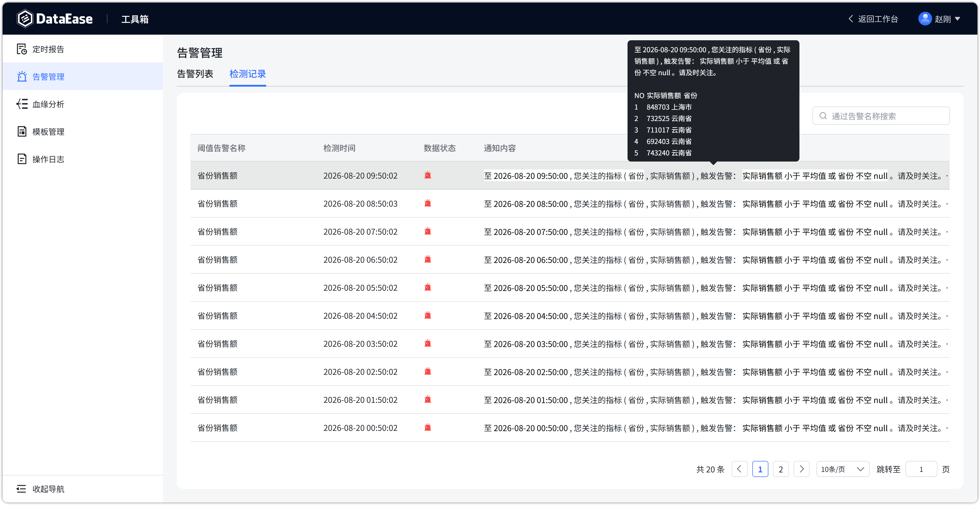Image resolution: width=980 pixels, height=505 pixels.
Task: Click the 收起导航 label
Action: [x=48, y=489]
